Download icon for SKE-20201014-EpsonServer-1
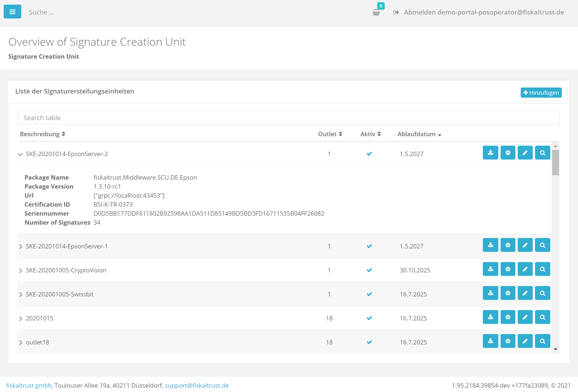This screenshot has height=392, width=578. [x=490, y=245]
